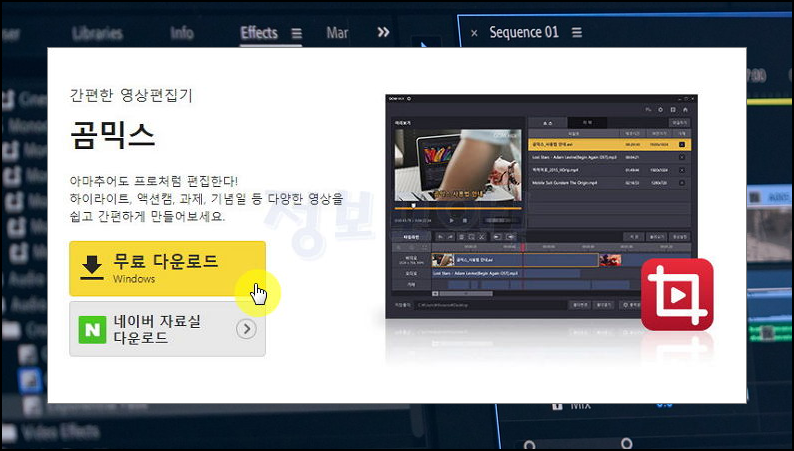Open the 네이버 자료실 다운로드 button
The width and height of the screenshot is (794, 451).
(x=167, y=329)
